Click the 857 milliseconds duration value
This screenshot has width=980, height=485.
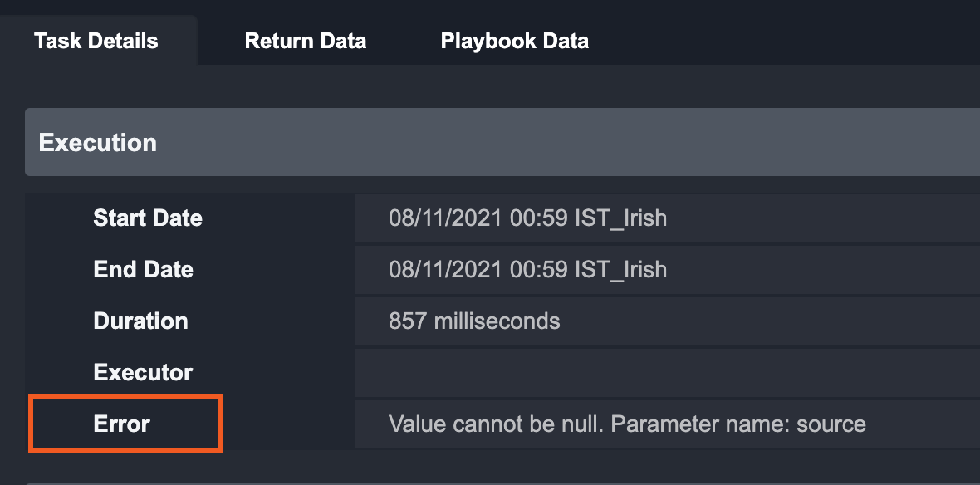point(474,321)
